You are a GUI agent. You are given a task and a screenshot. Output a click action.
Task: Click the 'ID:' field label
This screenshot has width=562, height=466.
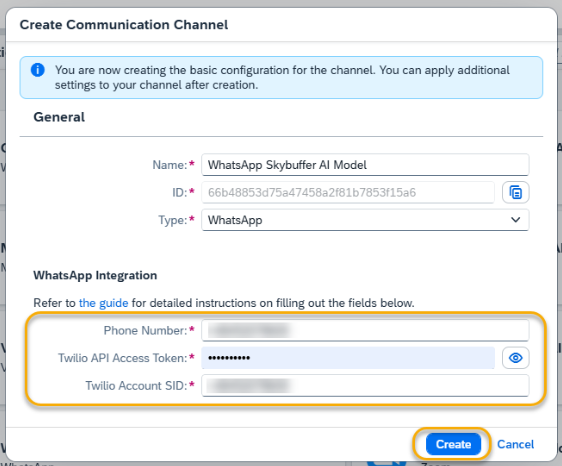[180, 192]
